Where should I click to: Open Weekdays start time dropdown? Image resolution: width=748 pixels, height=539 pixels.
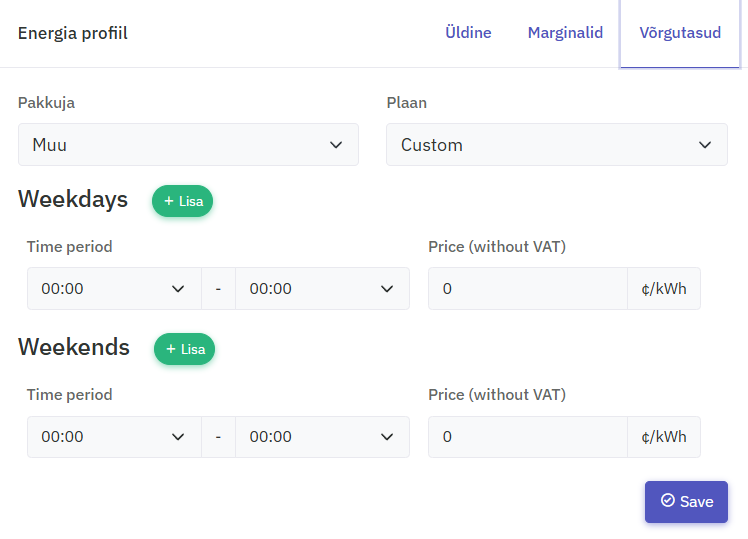pyautogui.click(x=114, y=289)
